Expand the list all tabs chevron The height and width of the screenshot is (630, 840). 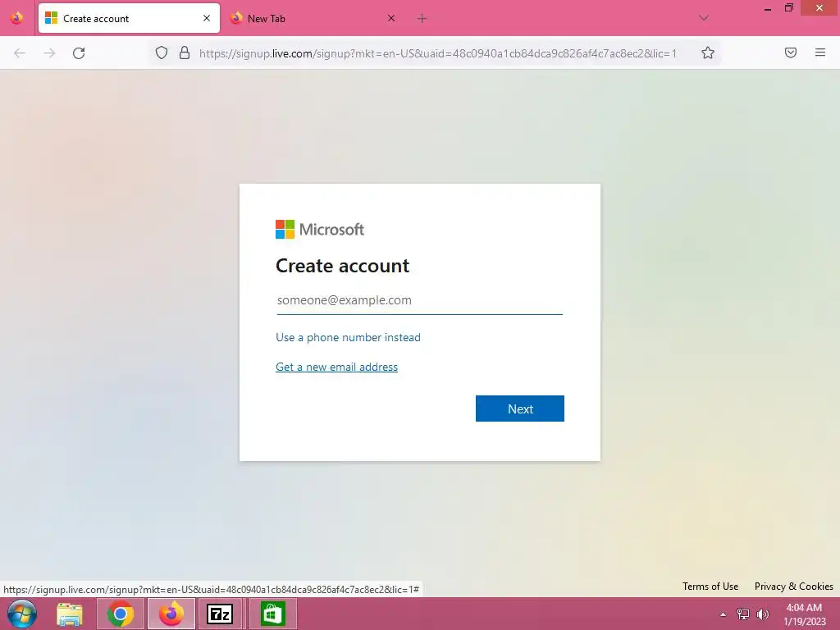pos(704,18)
